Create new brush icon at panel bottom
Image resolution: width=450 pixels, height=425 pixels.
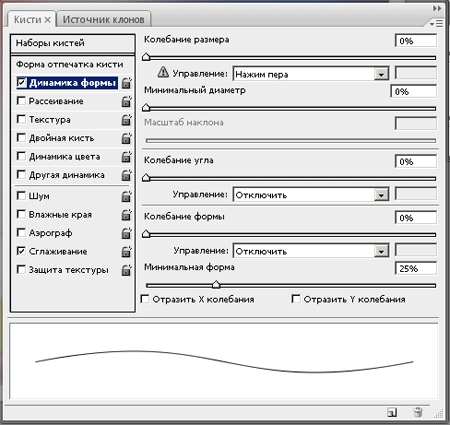(392, 412)
